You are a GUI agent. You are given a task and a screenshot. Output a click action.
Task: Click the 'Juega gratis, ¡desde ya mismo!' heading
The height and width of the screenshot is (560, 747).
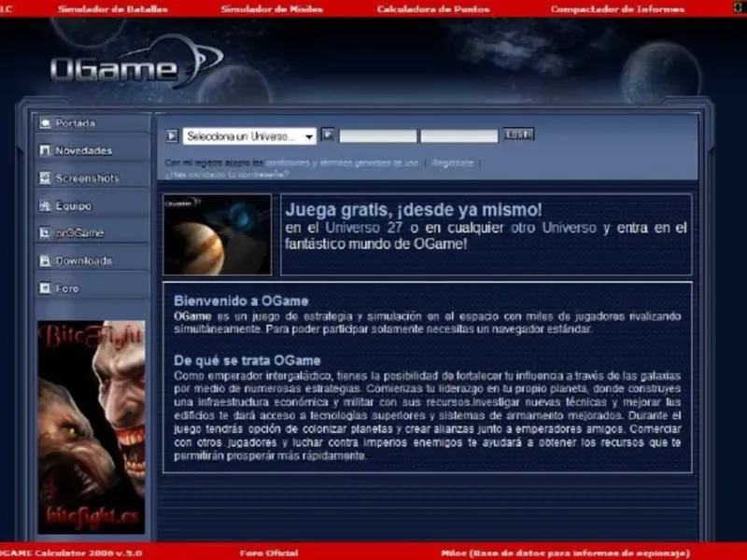tap(414, 209)
